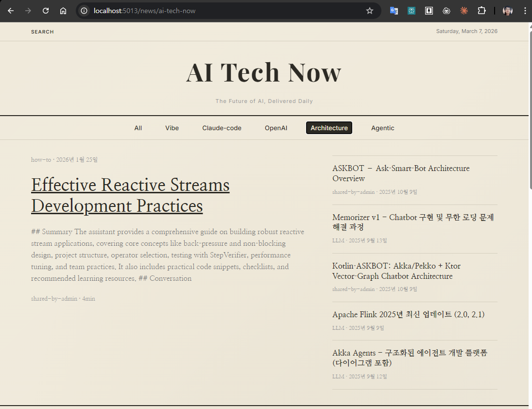Open the robot-head extension icon
Image resolution: width=532 pixels, height=409 pixels.
tap(446, 11)
